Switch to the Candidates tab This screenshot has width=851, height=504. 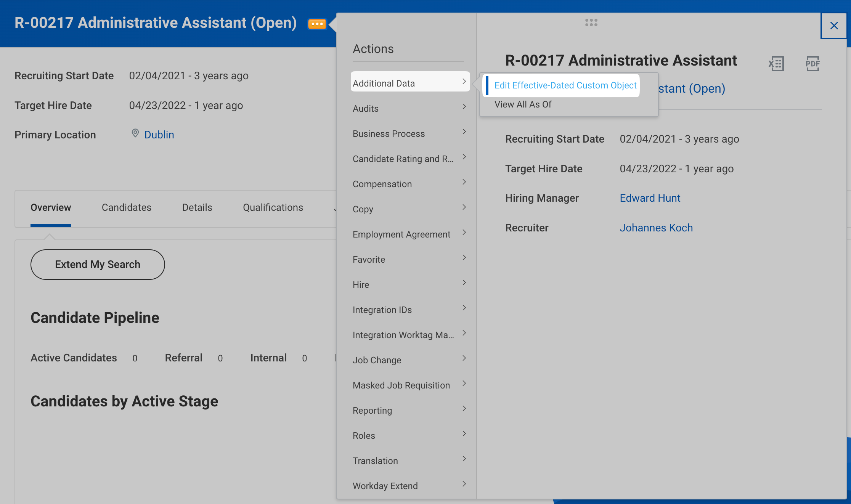click(x=126, y=207)
